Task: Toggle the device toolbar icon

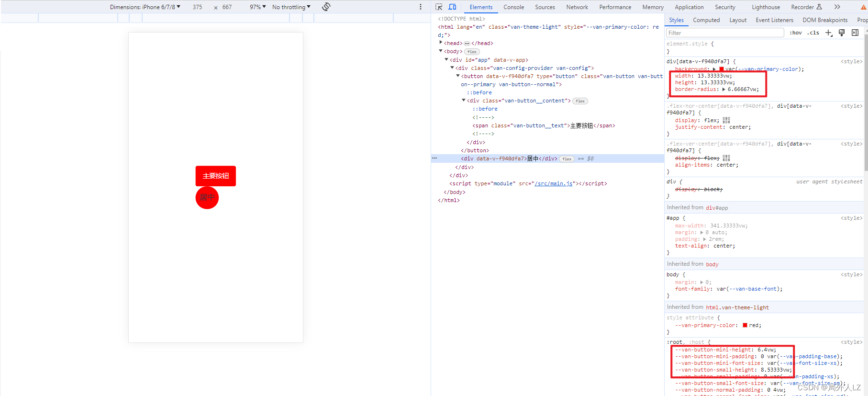Action: tap(452, 7)
